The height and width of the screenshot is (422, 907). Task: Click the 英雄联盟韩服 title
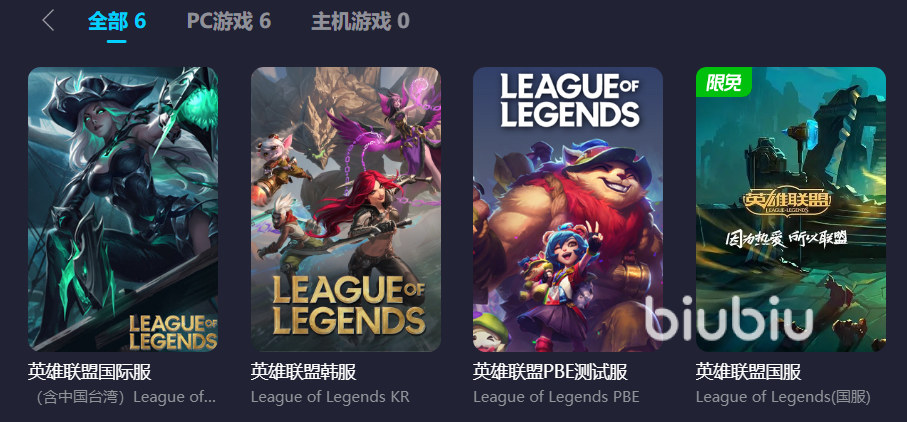pyautogui.click(x=304, y=372)
